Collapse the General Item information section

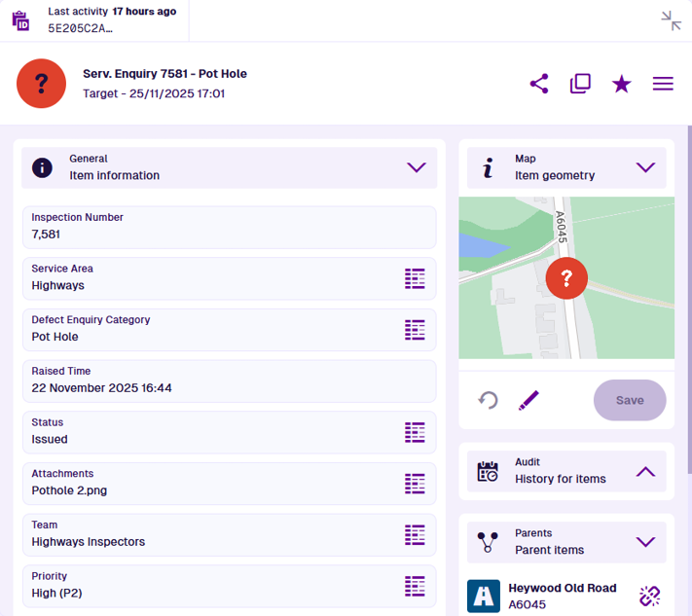coord(417,167)
